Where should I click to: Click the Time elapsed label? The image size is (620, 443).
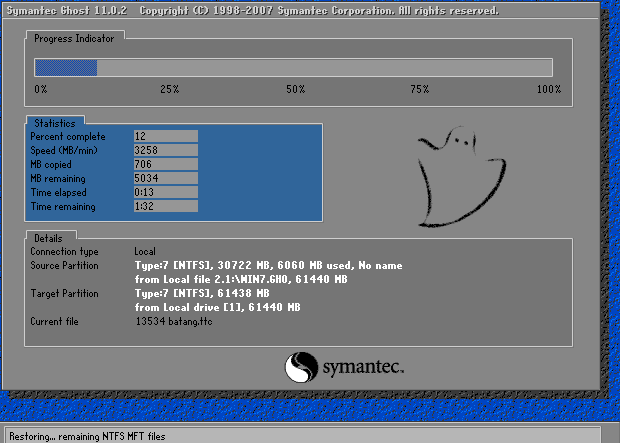click(x=59, y=193)
